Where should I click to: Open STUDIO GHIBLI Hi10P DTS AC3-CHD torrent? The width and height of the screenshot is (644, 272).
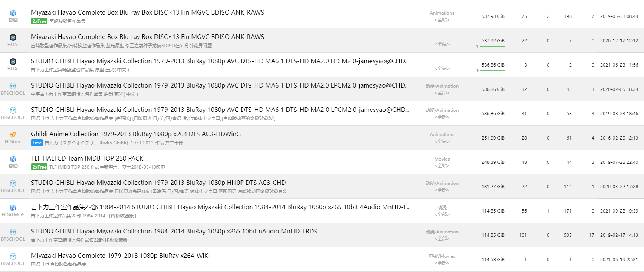(158, 183)
